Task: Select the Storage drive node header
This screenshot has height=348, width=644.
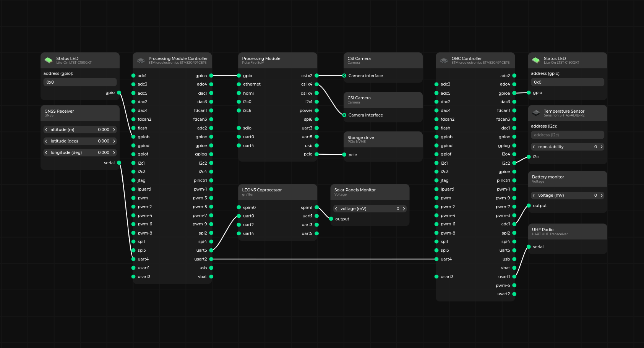Action: pyautogui.click(x=383, y=139)
